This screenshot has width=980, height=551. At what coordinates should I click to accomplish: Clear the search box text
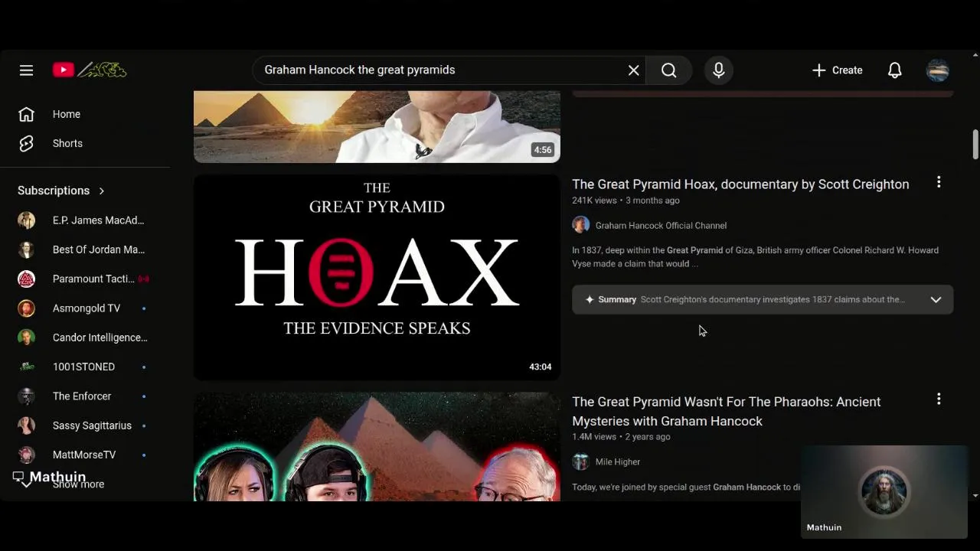[634, 70]
